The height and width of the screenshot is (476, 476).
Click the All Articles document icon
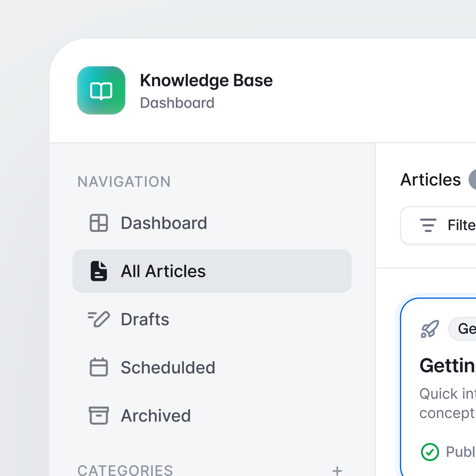coord(98,271)
